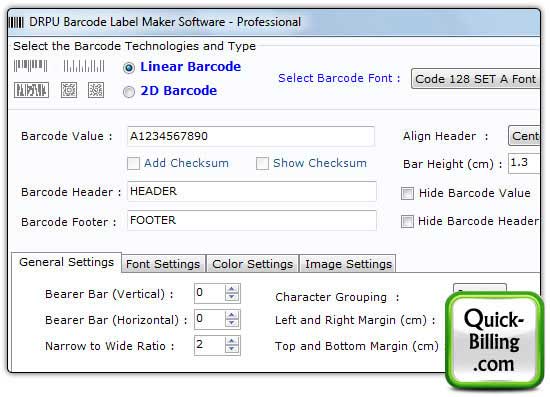Image resolution: width=550 pixels, height=397 pixels.
Task: Increase Narrow to Wide Ratio value
Action: click(x=232, y=341)
